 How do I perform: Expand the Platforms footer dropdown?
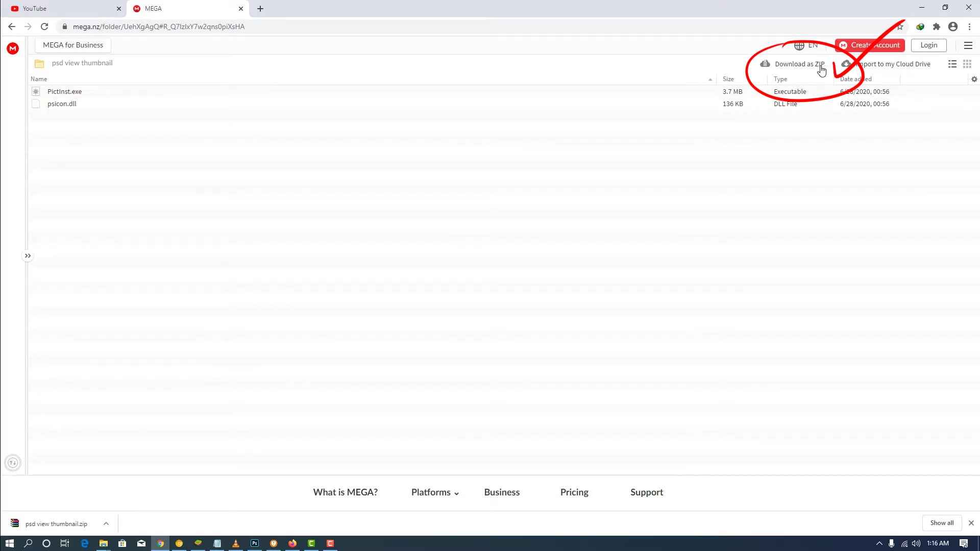[435, 492]
